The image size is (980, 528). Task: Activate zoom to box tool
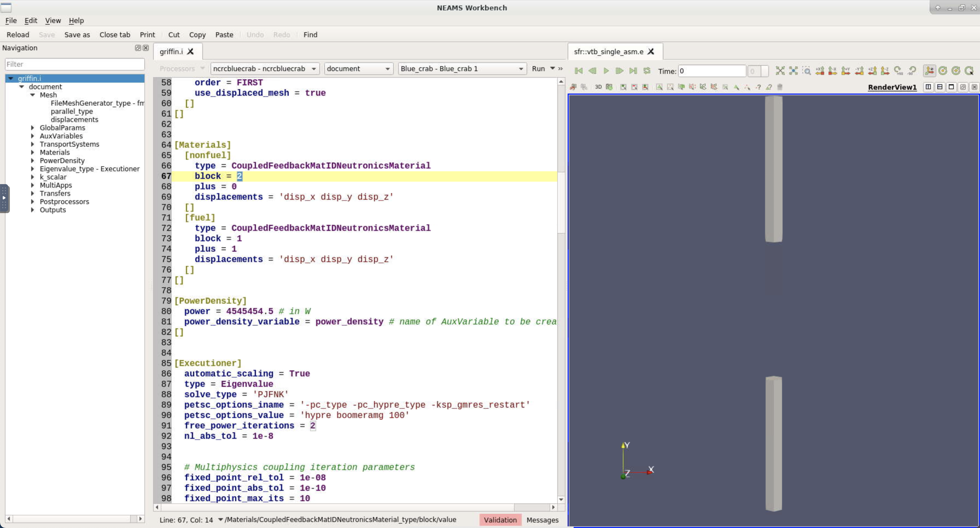(806, 71)
